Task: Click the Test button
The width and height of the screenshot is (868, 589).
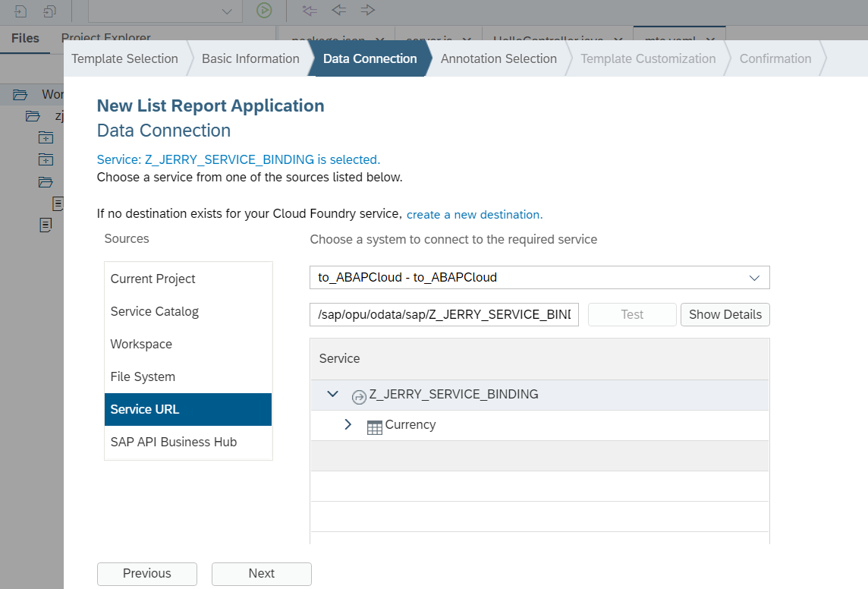Action: pyautogui.click(x=632, y=314)
